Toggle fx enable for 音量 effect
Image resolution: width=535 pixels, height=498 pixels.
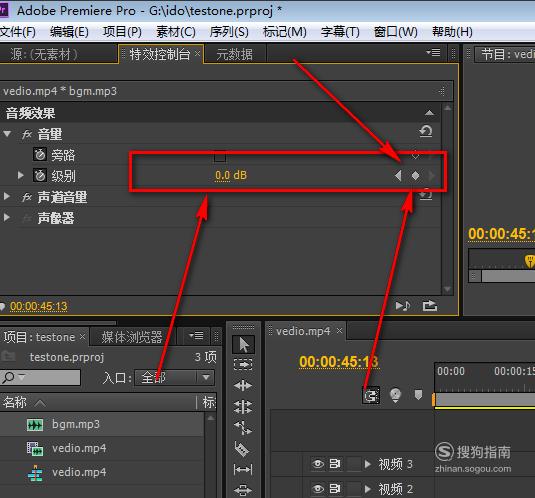(27, 134)
